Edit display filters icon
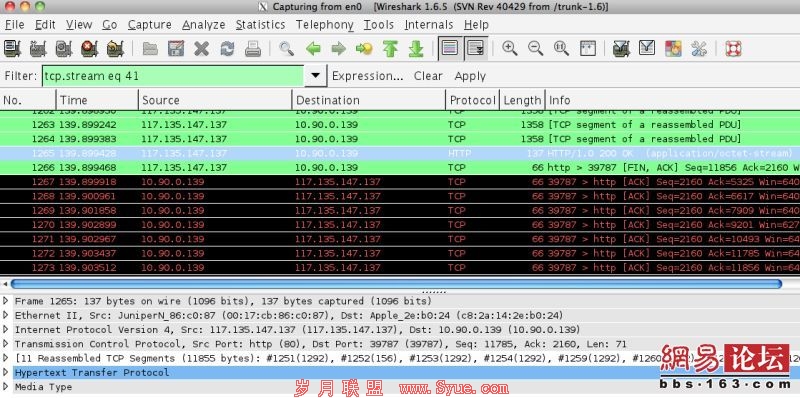Screen dimensions: 800x398 tap(647, 49)
